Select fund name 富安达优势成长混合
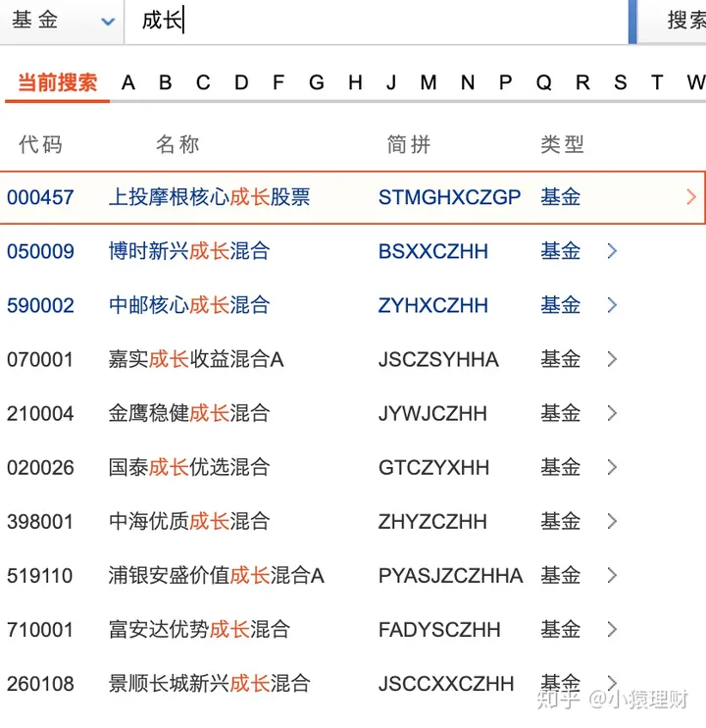 click(199, 630)
